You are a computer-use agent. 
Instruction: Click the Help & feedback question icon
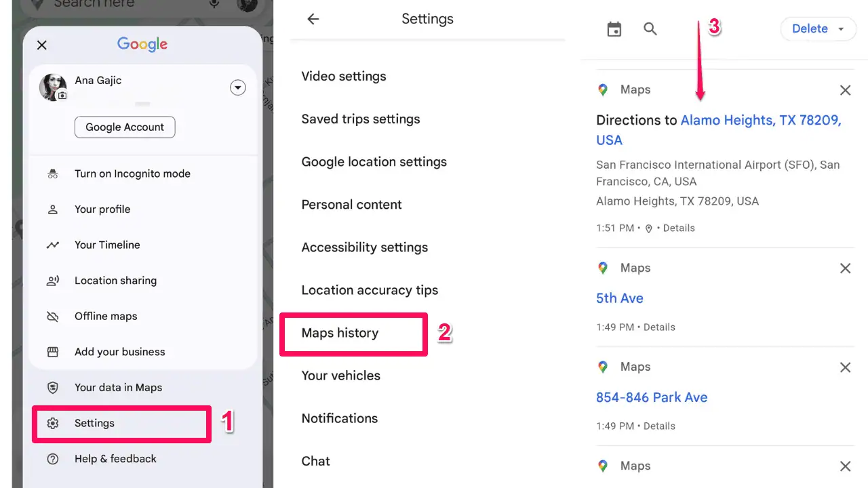click(x=53, y=459)
